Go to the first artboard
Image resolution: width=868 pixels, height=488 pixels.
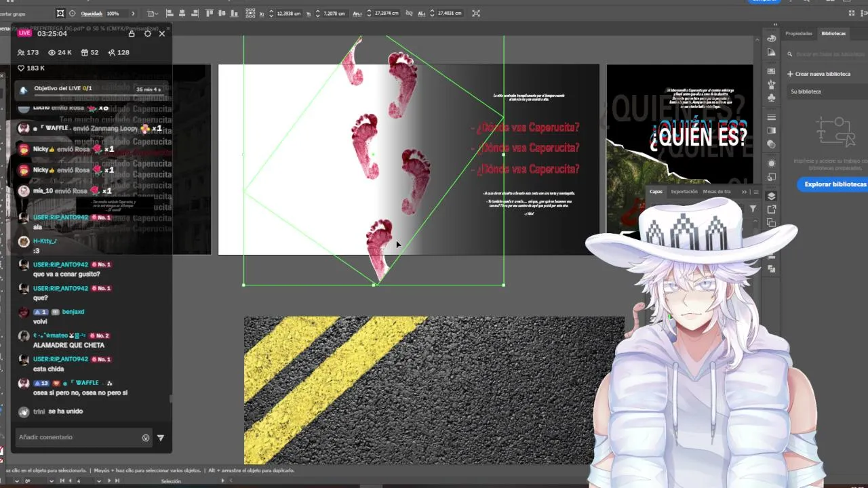[62, 481]
